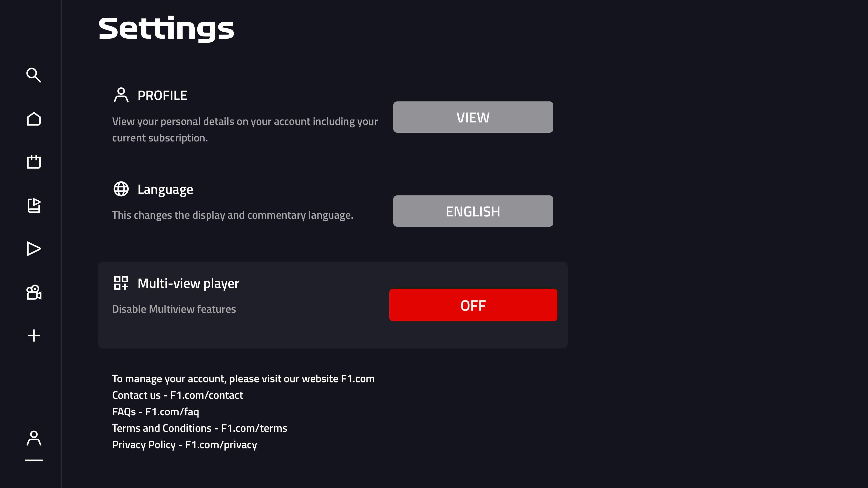Screen dimensions: 868x488
Task: Click the Multi-view grid icon
Action: [x=121, y=283]
